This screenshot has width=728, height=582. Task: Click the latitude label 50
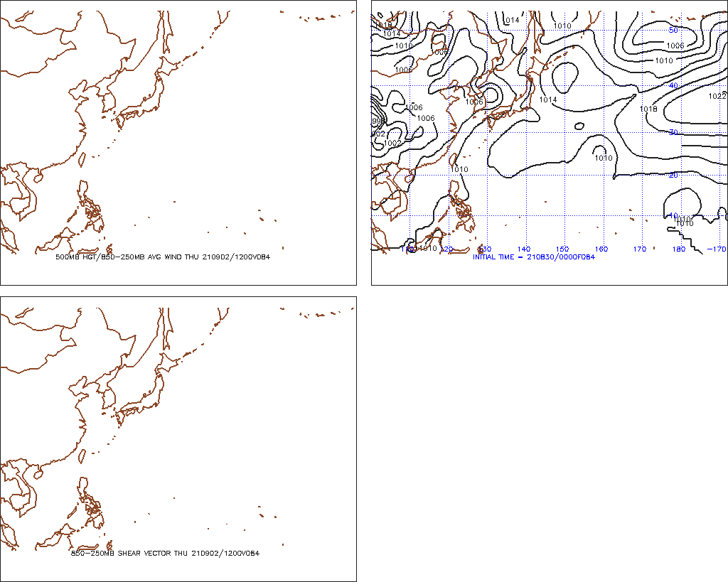[x=673, y=30]
